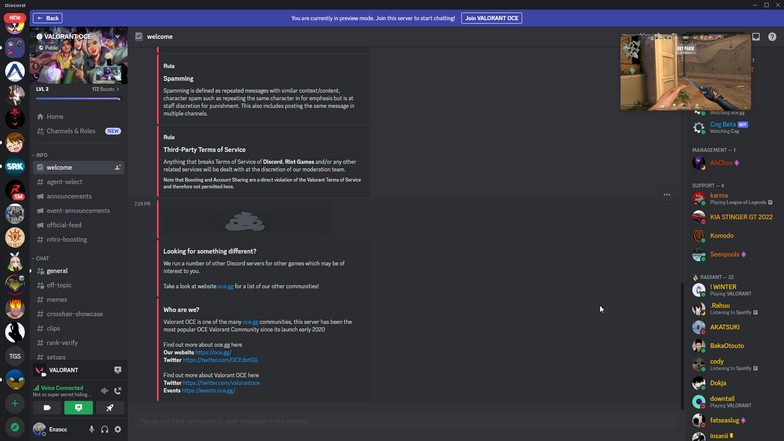Open member AKATSUKI profile
The height and width of the screenshot is (441, 784).
click(x=733, y=327)
